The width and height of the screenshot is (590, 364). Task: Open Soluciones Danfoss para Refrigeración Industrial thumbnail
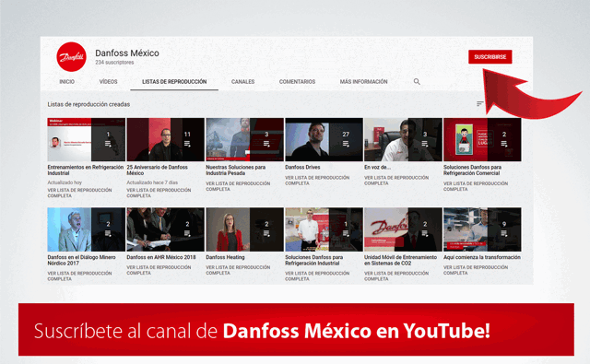click(324, 229)
